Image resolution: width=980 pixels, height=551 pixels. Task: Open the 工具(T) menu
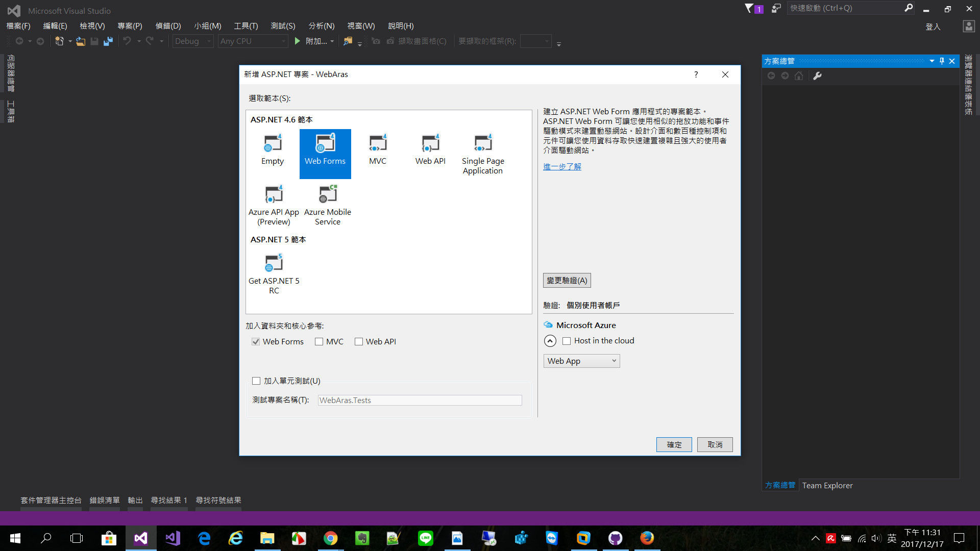pos(246,26)
